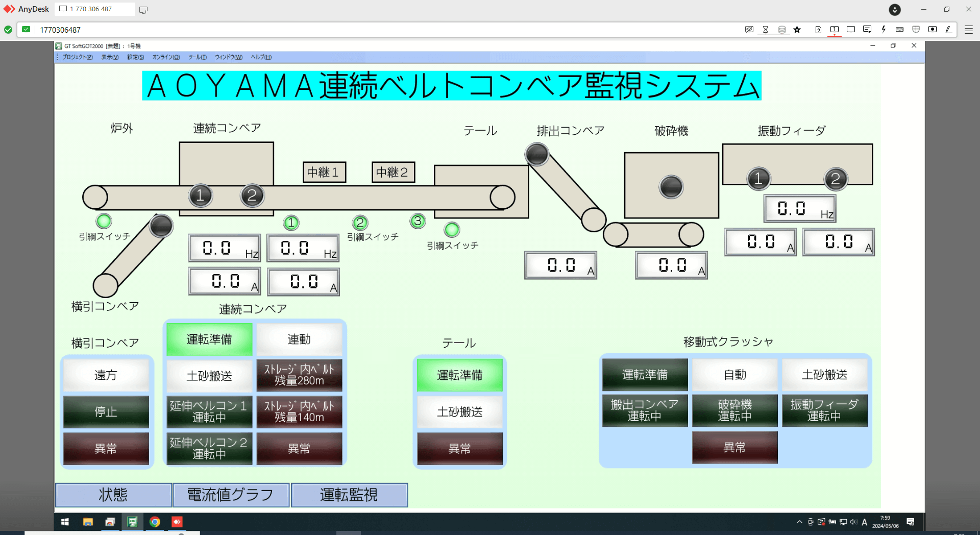The width and height of the screenshot is (980, 535).
Task: Start session recording in AnyDesk
Action: click(x=933, y=29)
